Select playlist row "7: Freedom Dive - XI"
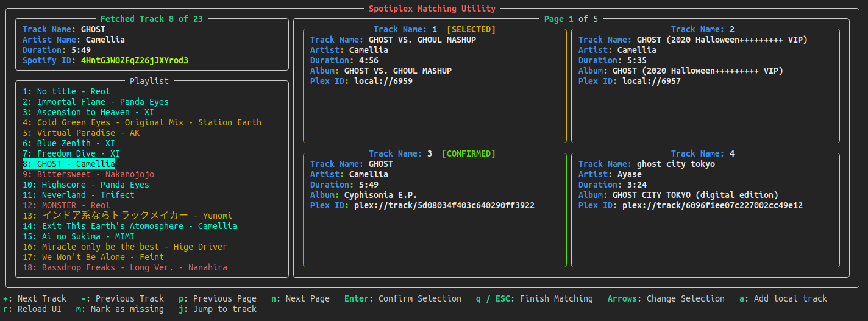Screen dimensions: 868x321 pos(71,153)
